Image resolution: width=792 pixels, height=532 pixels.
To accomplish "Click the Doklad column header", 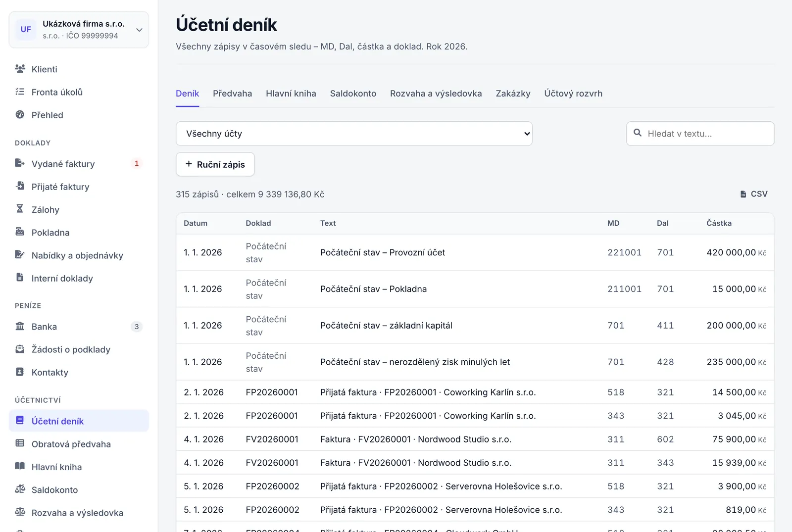I will (x=258, y=223).
